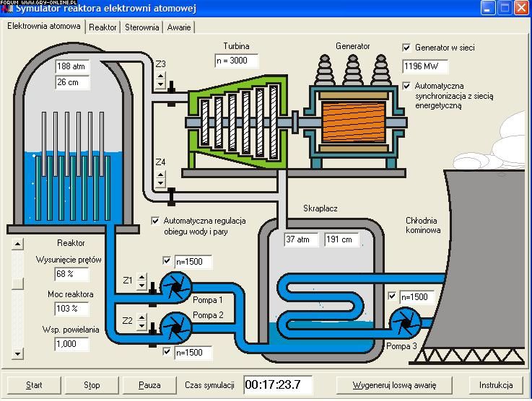Viewport: 532px width, 401px height.
Task: Open the Instrukcja button
Action: tap(496, 385)
